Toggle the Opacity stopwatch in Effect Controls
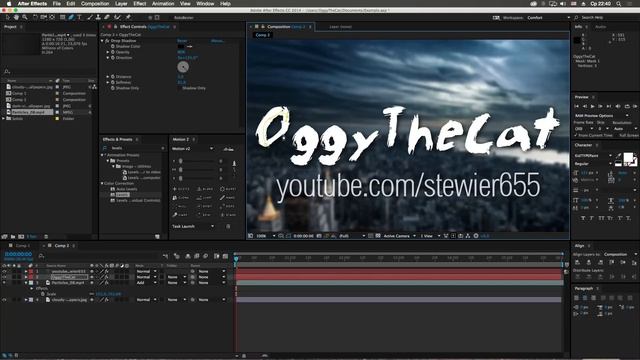Viewport: 640px width, 360px height. click(x=113, y=52)
